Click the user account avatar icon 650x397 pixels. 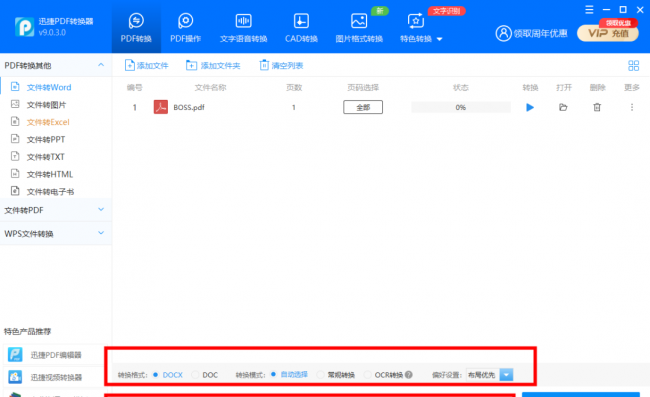coord(503,33)
